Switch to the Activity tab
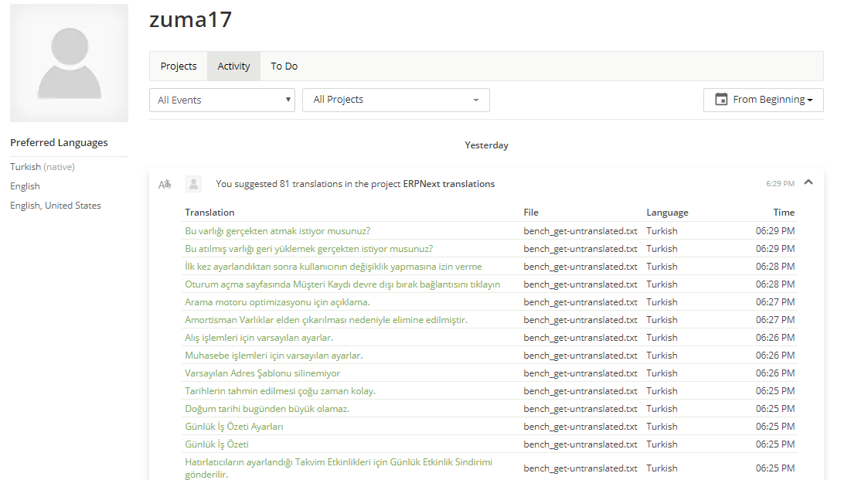The height and width of the screenshot is (480, 868). tap(233, 66)
